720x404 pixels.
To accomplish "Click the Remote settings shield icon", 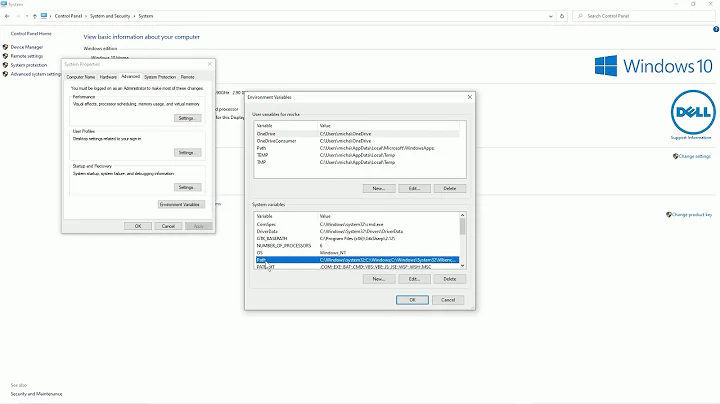I will [6, 56].
